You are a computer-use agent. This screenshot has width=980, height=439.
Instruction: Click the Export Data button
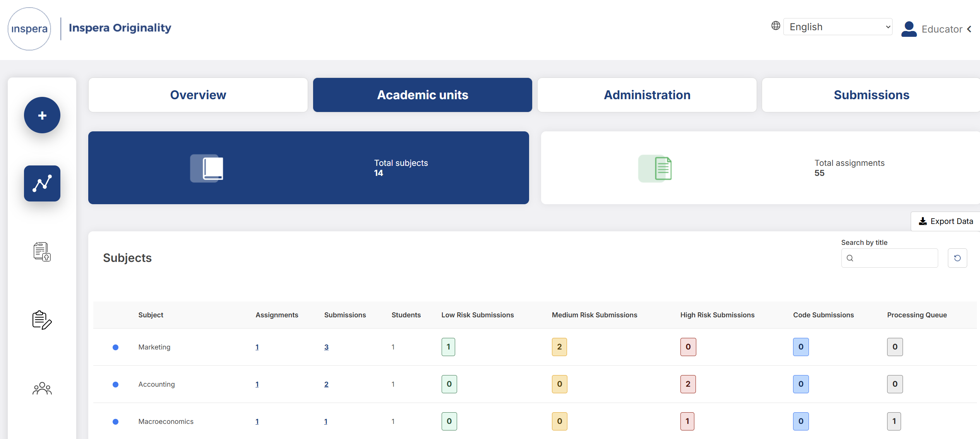point(946,221)
